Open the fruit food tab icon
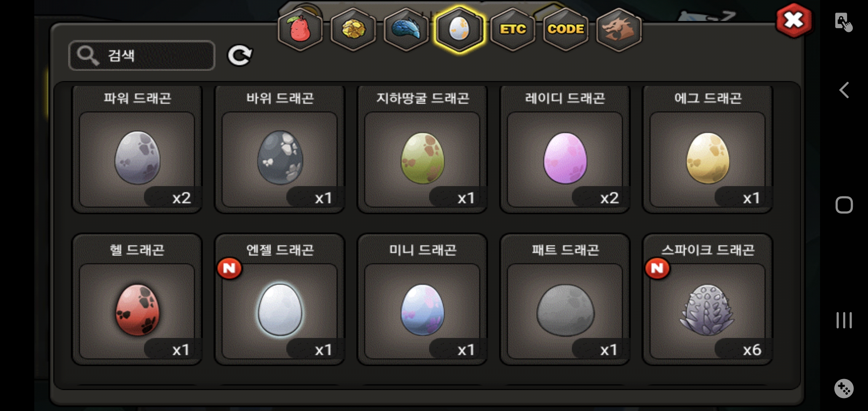 coord(300,29)
